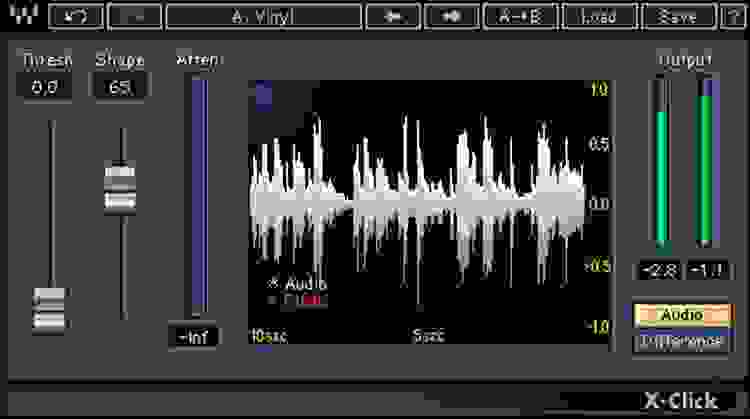Open help with the question mark button
The height and width of the screenshot is (419, 750).
click(732, 17)
